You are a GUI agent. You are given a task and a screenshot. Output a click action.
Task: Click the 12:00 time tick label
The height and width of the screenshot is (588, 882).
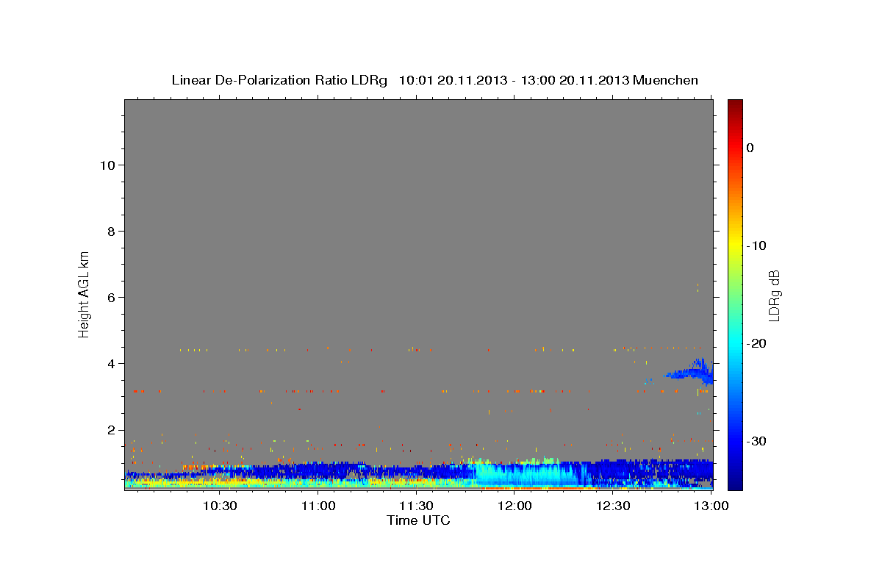coord(514,506)
